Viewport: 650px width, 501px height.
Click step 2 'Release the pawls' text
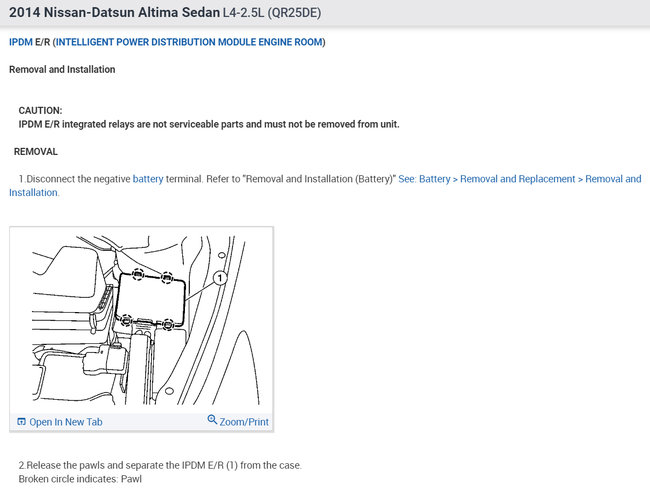point(160,465)
